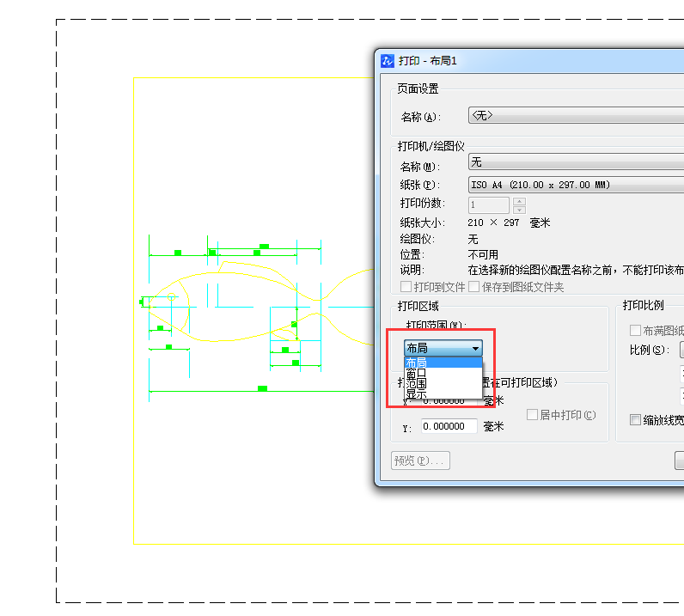Decrease print copies with the down arrow
The image size is (684, 616).
519,210
